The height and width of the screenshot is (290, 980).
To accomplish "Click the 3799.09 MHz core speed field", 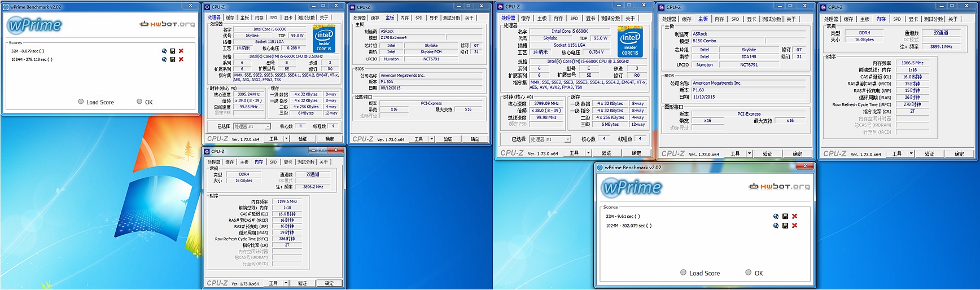I will tap(546, 104).
